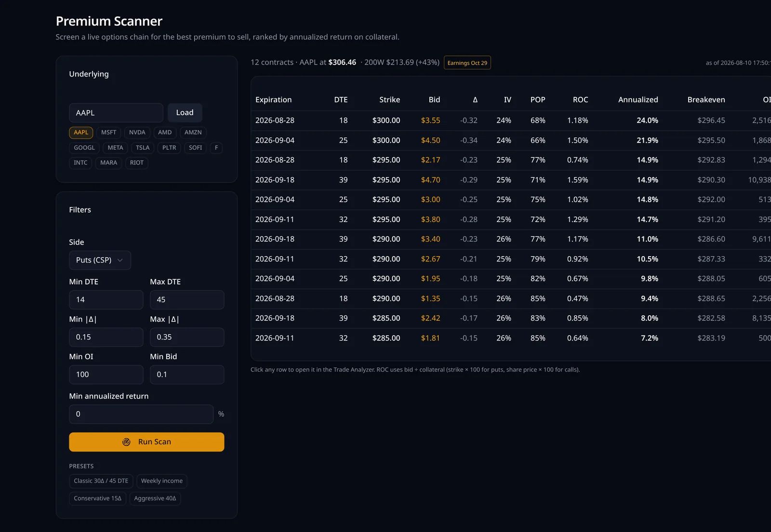Choose the RIOT ticker chip

click(x=137, y=163)
